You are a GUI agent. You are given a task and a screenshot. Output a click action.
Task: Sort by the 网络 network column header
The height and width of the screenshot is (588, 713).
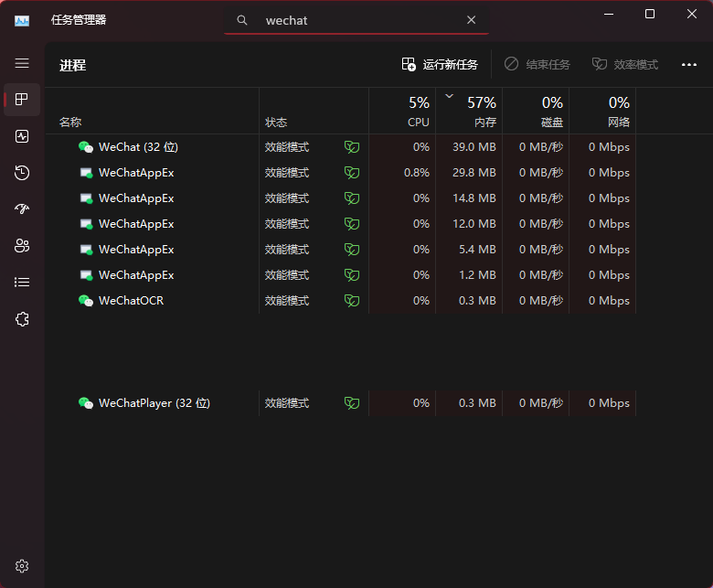pyautogui.click(x=602, y=111)
